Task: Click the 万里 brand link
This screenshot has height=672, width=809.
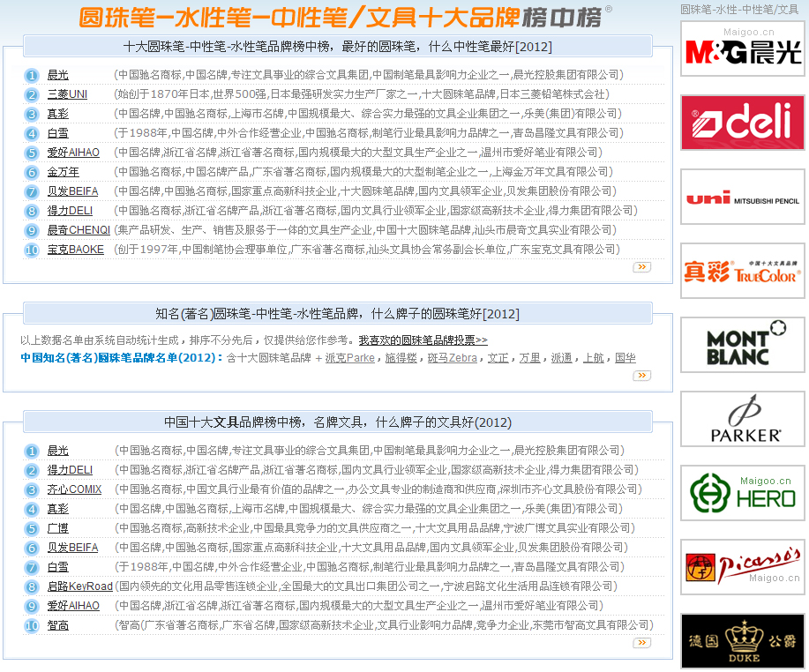Action: (x=530, y=358)
